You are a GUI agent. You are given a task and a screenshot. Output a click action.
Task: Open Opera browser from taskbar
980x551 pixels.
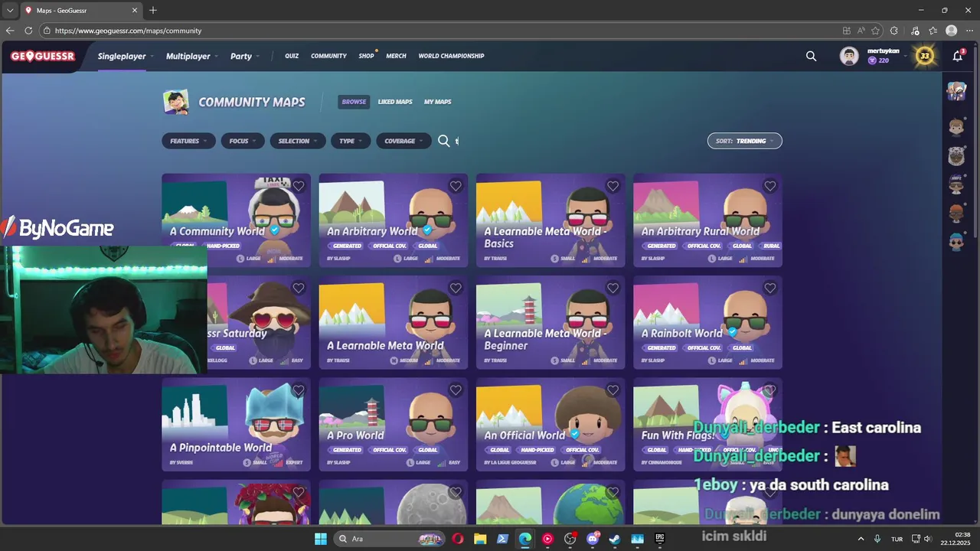pos(458,539)
